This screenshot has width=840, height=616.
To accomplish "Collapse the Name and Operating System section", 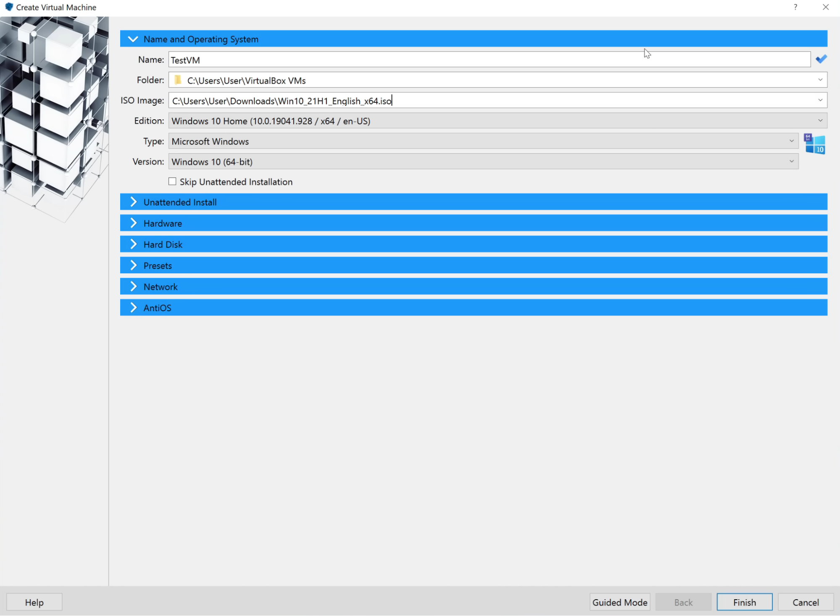I will (x=474, y=39).
